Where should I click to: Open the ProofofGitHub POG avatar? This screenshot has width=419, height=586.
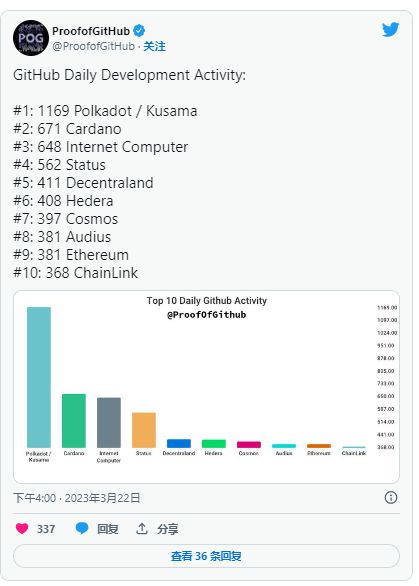tap(31, 38)
